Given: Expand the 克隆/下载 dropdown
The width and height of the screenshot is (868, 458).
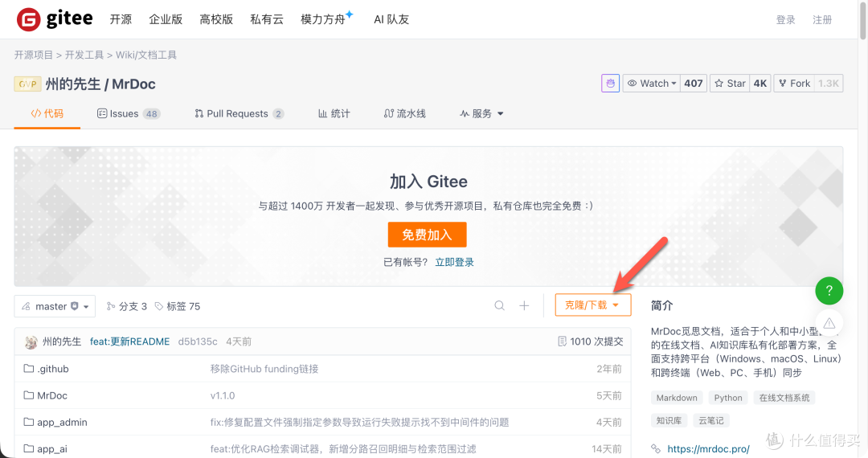Looking at the screenshot, I should (593, 305).
